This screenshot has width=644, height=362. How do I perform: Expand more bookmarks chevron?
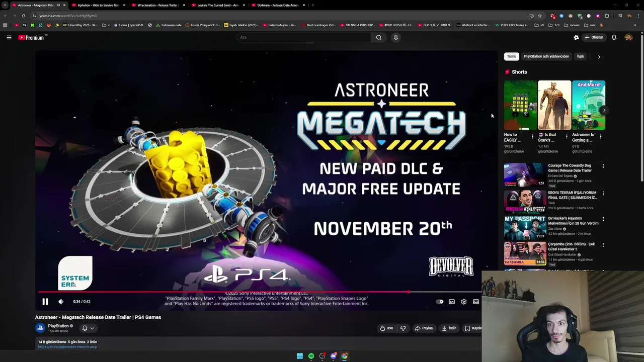(x=635, y=25)
